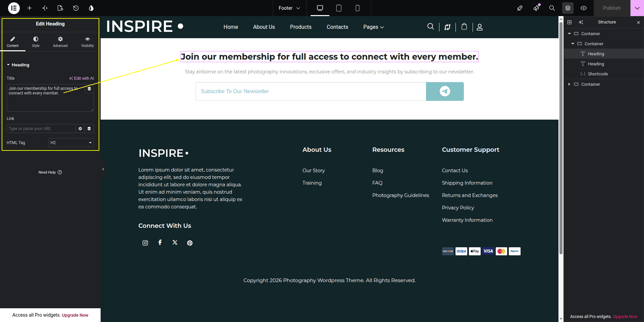The image size is (644, 322).
Task: Click the Add Element plus icon
Action: pos(30,8)
